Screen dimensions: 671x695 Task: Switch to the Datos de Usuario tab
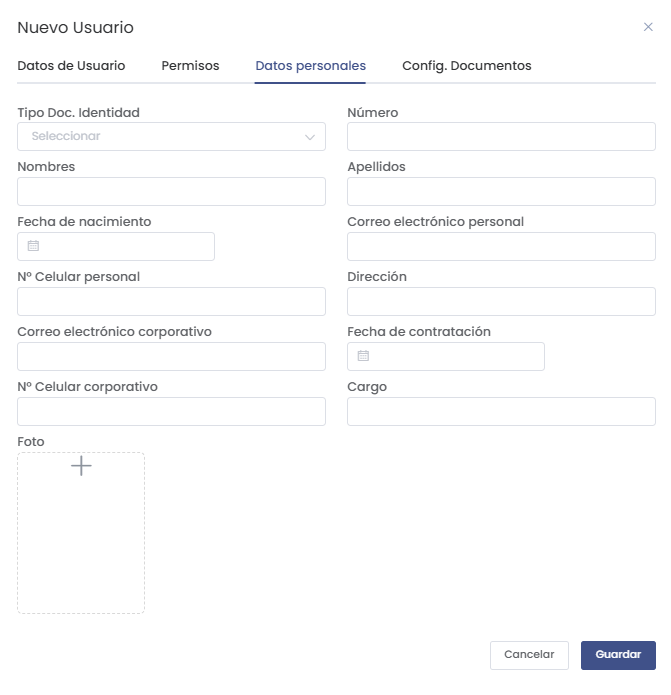(x=71, y=66)
